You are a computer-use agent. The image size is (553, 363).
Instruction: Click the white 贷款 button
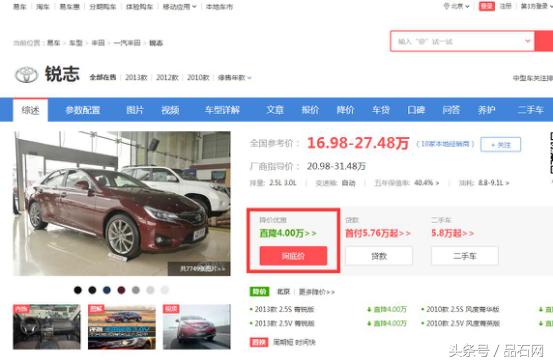(x=379, y=256)
